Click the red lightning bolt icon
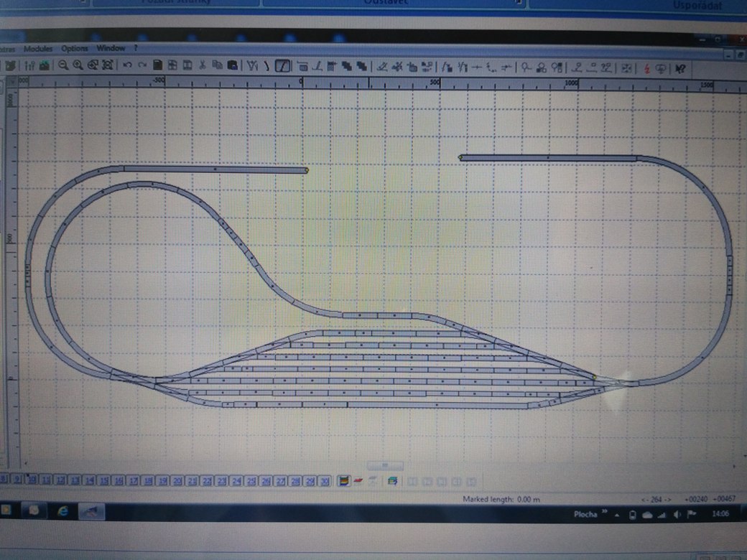This screenshot has height=560, width=747. pyautogui.click(x=646, y=69)
